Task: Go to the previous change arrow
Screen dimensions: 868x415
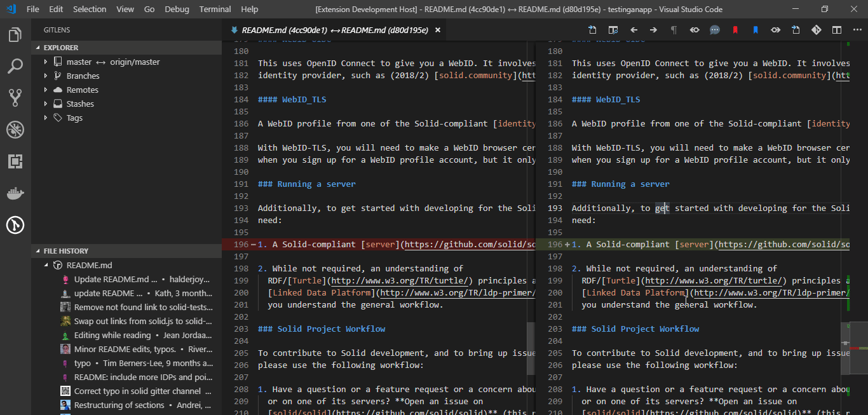Action: point(634,30)
